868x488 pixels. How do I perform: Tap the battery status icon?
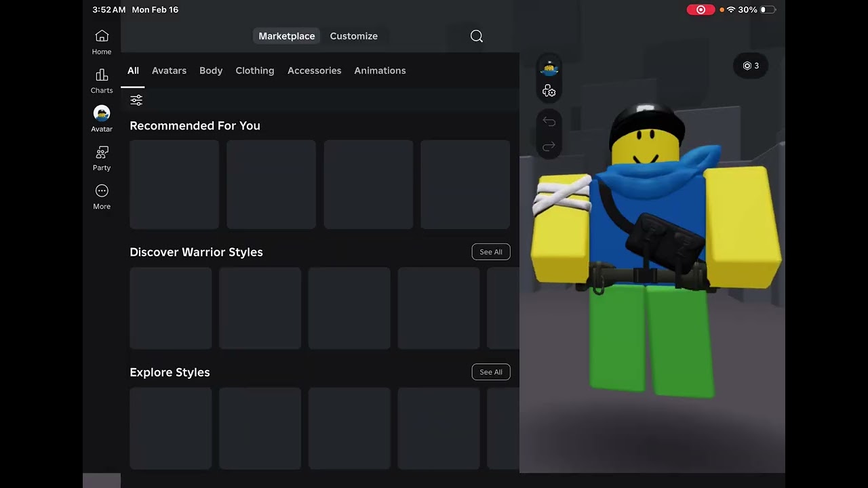tap(768, 9)
